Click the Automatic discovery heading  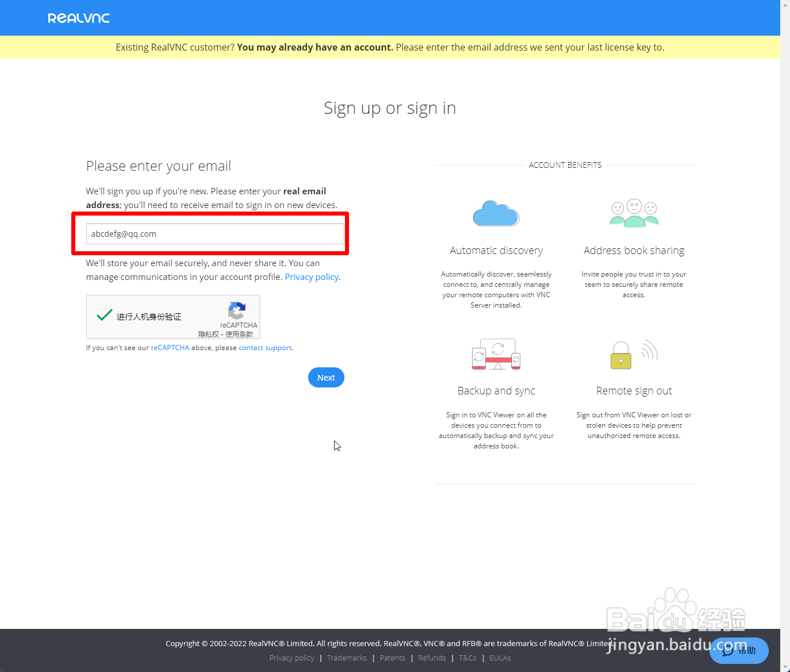click(496, 251)
